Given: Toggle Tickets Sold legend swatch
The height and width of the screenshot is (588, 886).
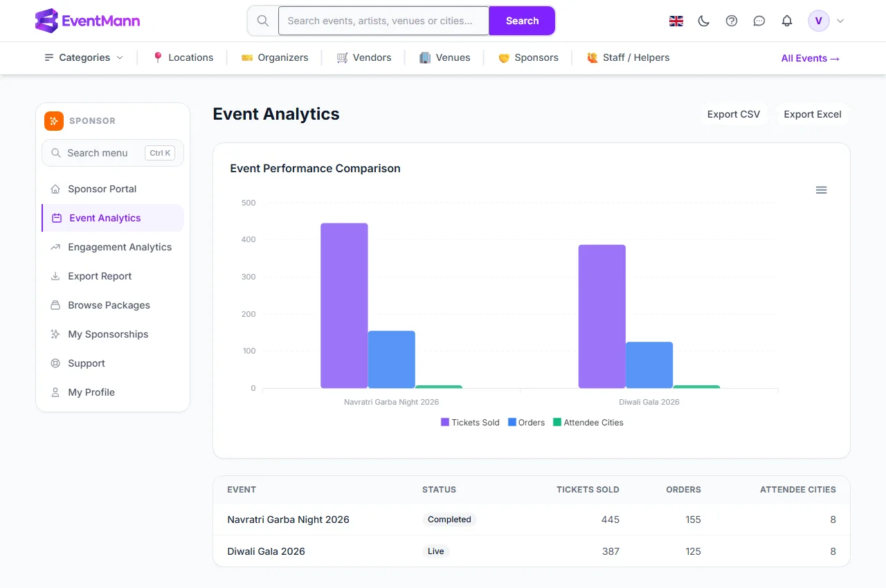Looking at the screenshot, I should click(x=445, y=422).
